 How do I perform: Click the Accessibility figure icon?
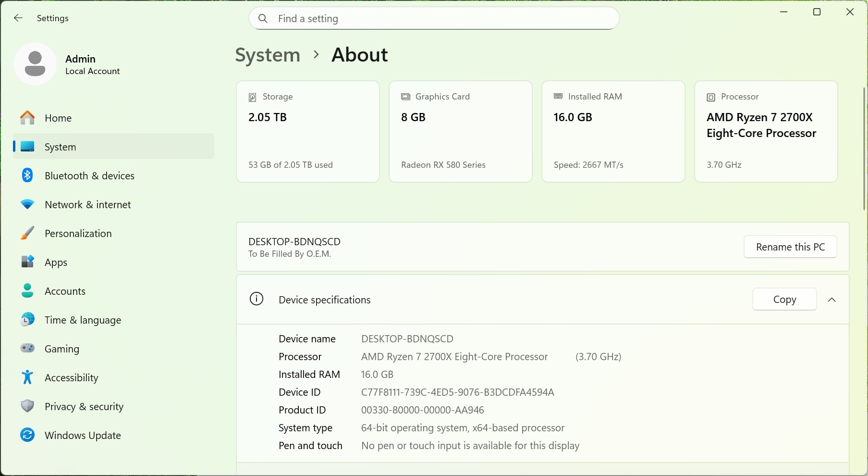[x=27, y=377]
